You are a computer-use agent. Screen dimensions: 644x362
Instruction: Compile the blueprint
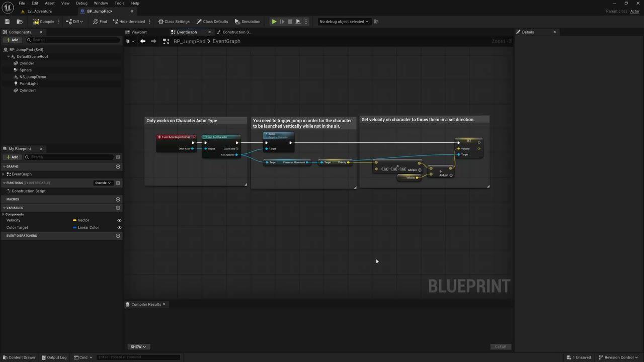pos(44,22)
